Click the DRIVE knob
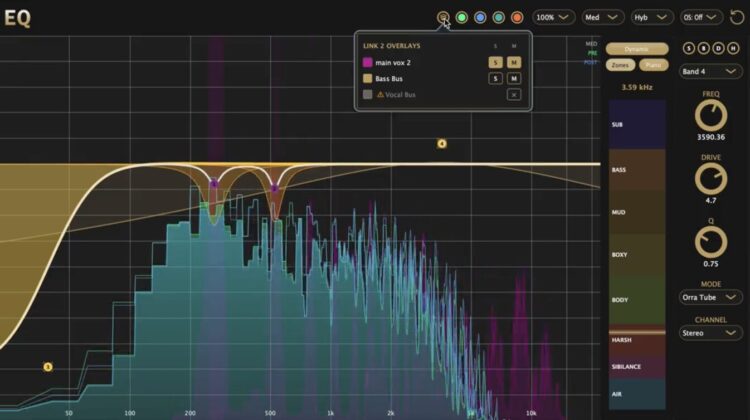This screenshot has height=420, width=750. coord(711,179)
